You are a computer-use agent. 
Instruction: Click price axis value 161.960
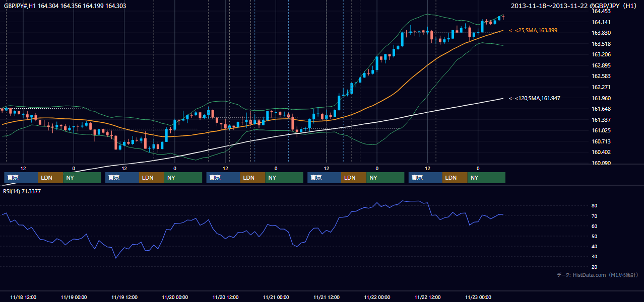pos(601,98)
